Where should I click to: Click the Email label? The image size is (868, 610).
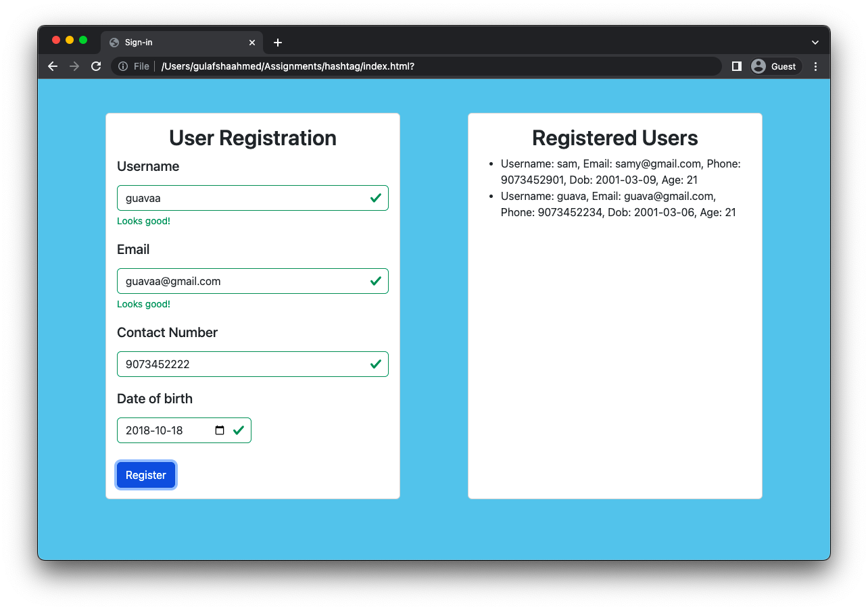click(x=133, y=250)
